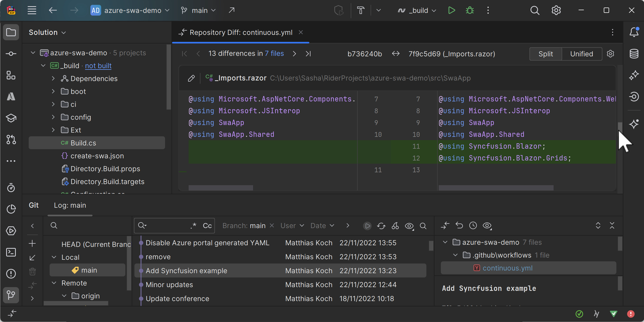Cherry-pick the selected commit
The image size is (644, 322).
point(395,226)
